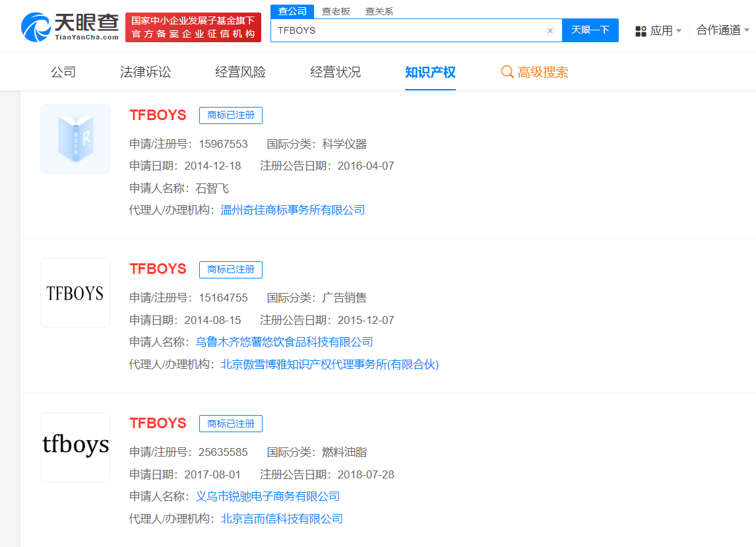756x547 pixels.
Task: Switch to the 查老板 search tab
Action: tap(336, 11)
